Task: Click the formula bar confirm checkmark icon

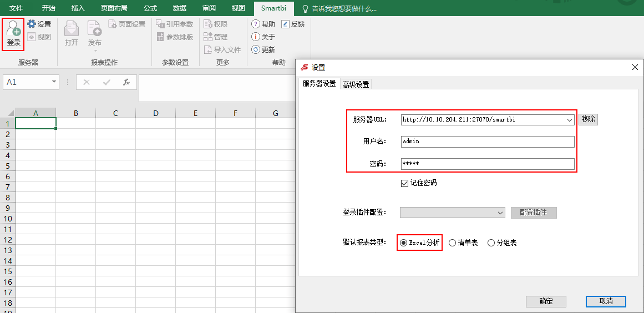Action: coord(107,82)
